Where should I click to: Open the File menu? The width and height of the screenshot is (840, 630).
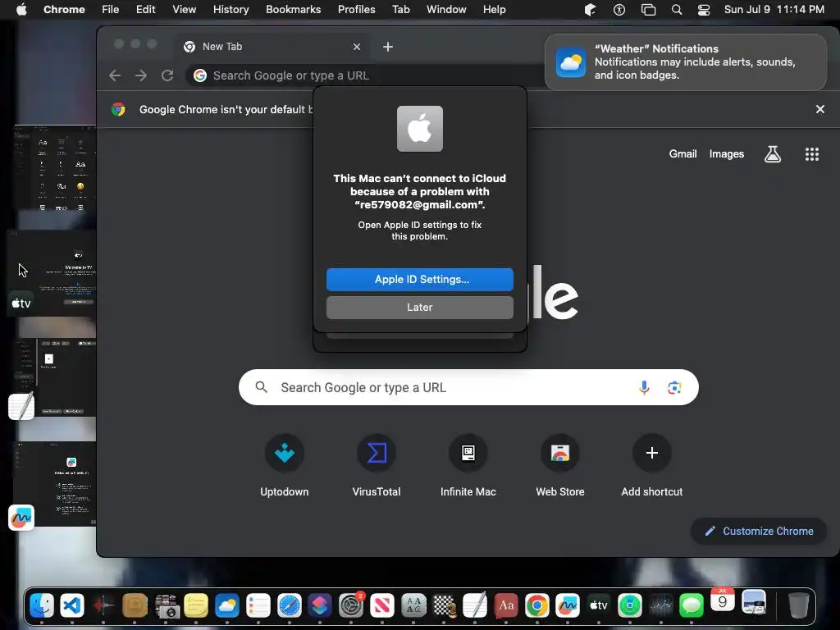click(111, 10)
